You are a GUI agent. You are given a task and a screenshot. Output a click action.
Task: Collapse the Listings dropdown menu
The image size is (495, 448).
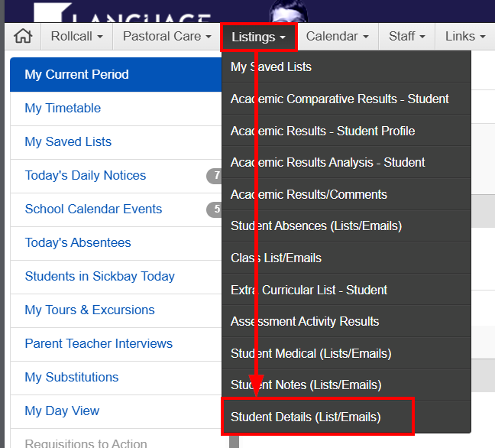point(258,37)
